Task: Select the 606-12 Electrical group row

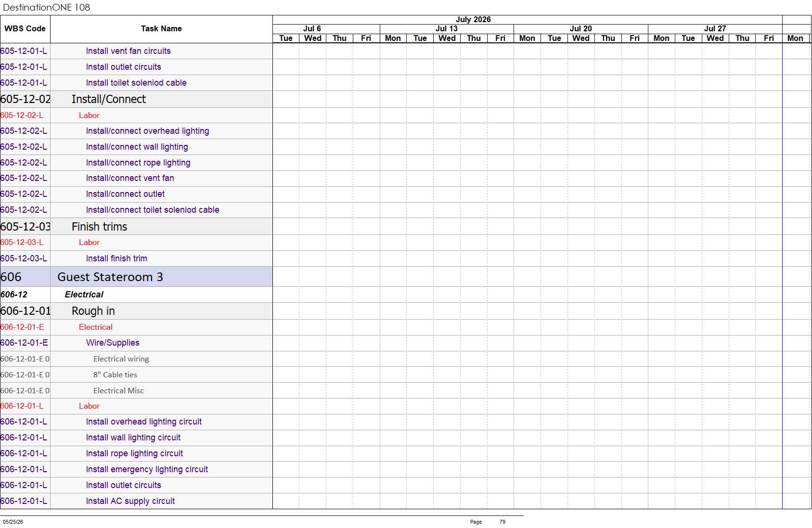Action: tap(136, 295)
